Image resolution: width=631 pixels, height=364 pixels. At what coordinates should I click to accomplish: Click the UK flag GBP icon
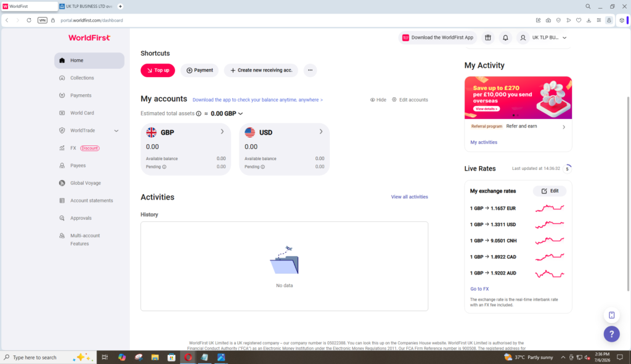[x=152, y=132]
